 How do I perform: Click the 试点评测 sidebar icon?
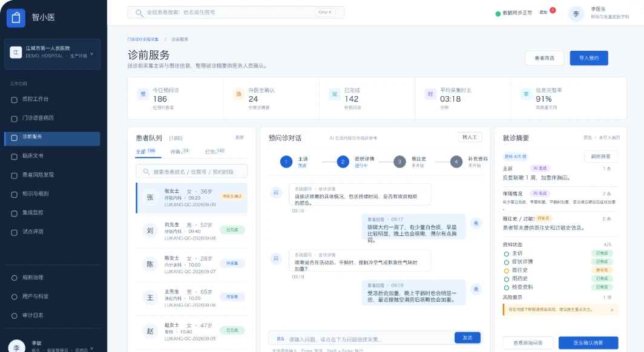pyautogui.click(x=14, y=232)
